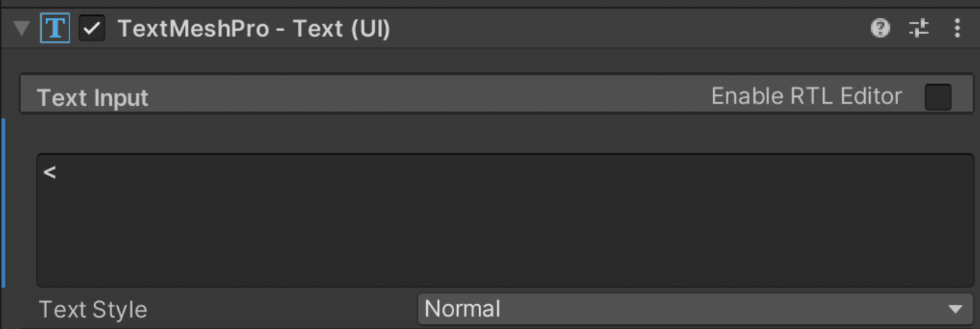980x329 pixels.
Task: Click the TextMeshPro 'T' component icon
Action: click(x=56, y=29)
